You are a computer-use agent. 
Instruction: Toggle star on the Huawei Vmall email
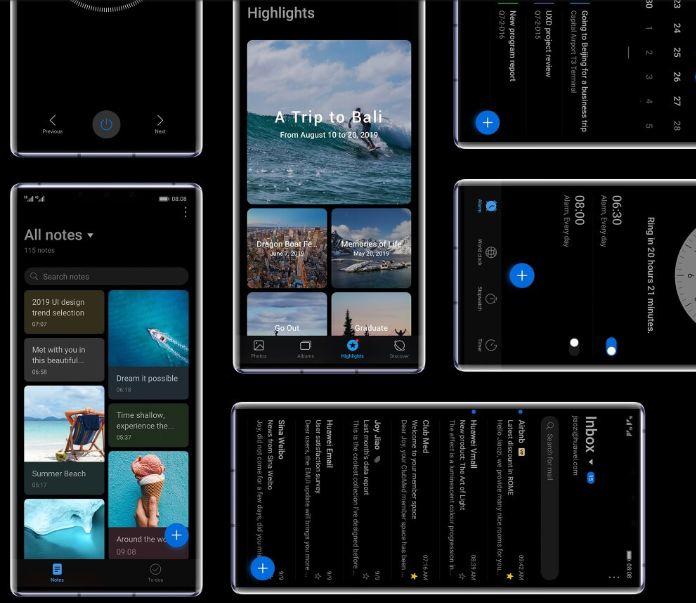pos(462,576)
